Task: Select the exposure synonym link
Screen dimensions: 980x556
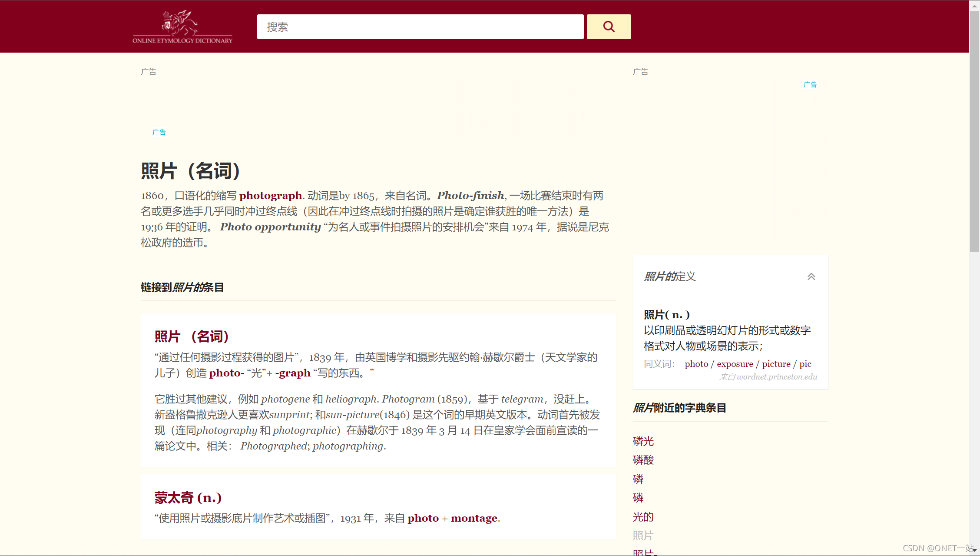Action: tap(735, 364)
